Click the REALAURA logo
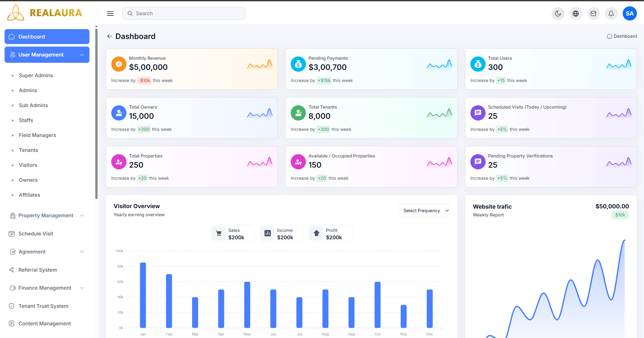 tap(45, 12)
